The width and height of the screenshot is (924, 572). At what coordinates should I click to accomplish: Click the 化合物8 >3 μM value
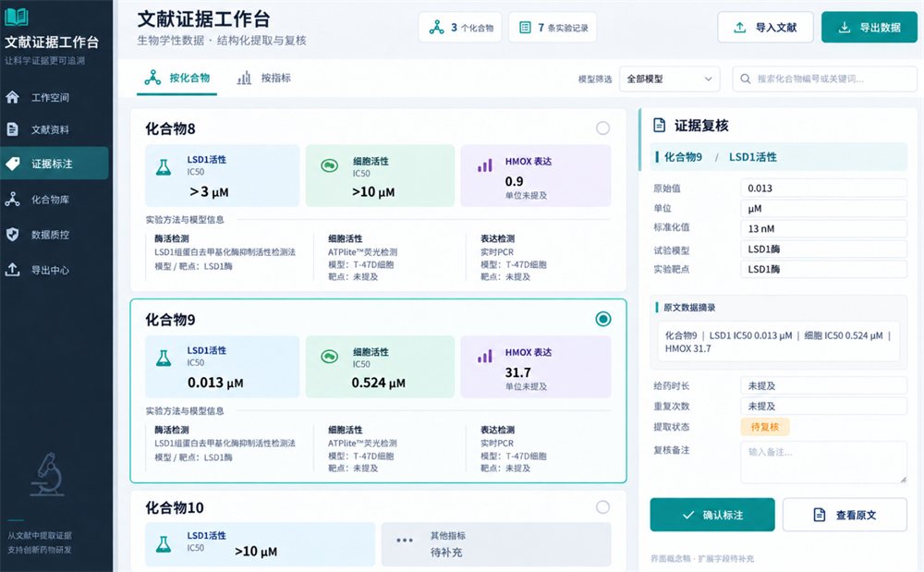pos(209,192)
